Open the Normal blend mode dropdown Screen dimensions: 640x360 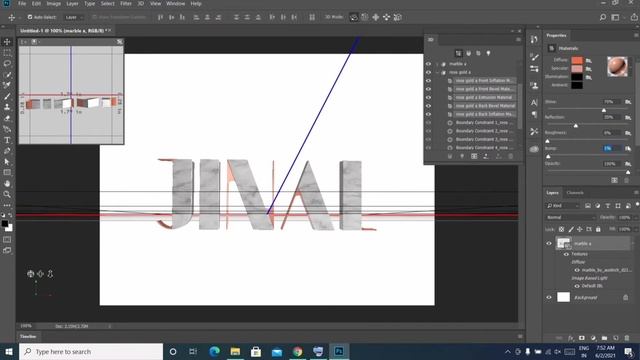(571, 218)
